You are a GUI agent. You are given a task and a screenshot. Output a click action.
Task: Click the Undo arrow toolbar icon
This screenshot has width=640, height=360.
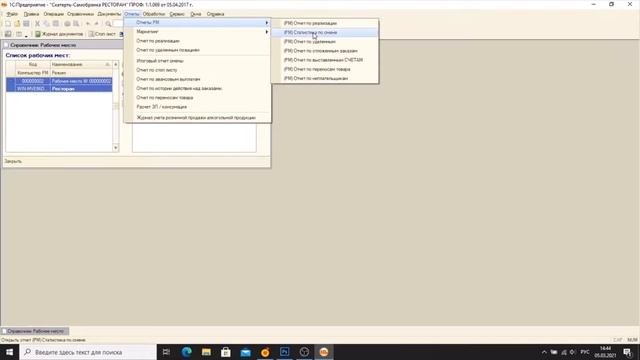tap(87, 24)
